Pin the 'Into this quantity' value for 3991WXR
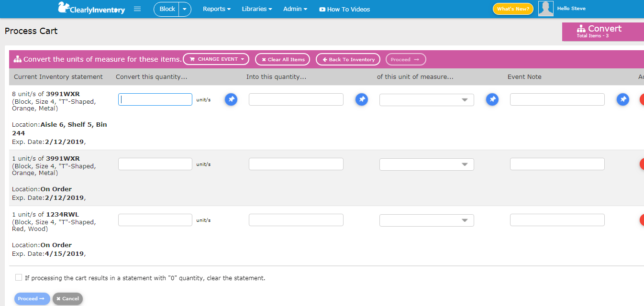 point(362,99)
